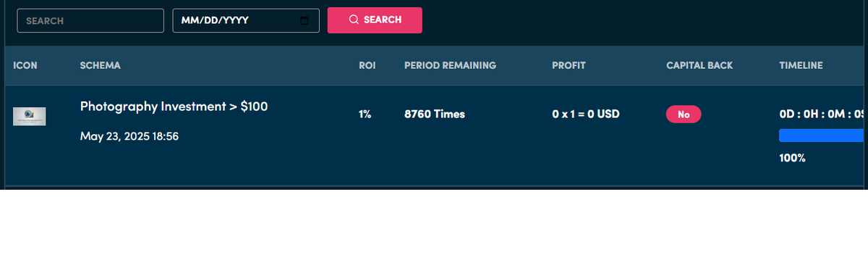Click the red No capital back badge
The width and height of the screenshot is (868, 263).
pyautogui.click(x=684, y=114)
